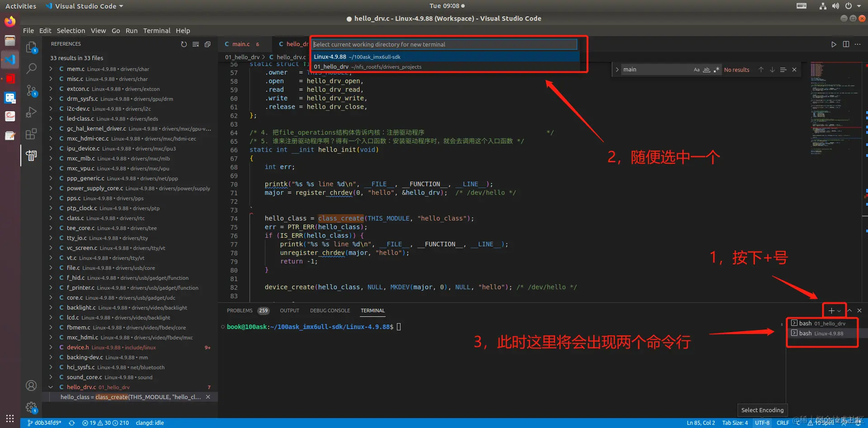Expand the device.h reference results

[x=51, y=348]
